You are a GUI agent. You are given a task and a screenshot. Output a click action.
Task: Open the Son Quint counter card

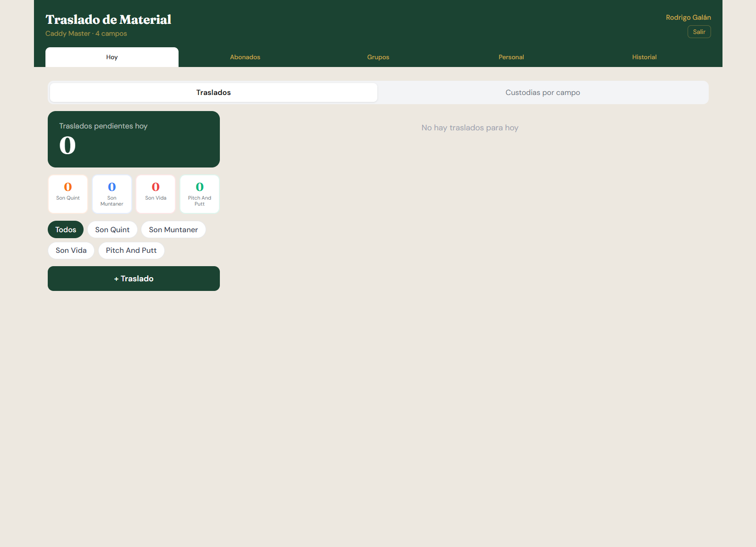coord(68,194)
